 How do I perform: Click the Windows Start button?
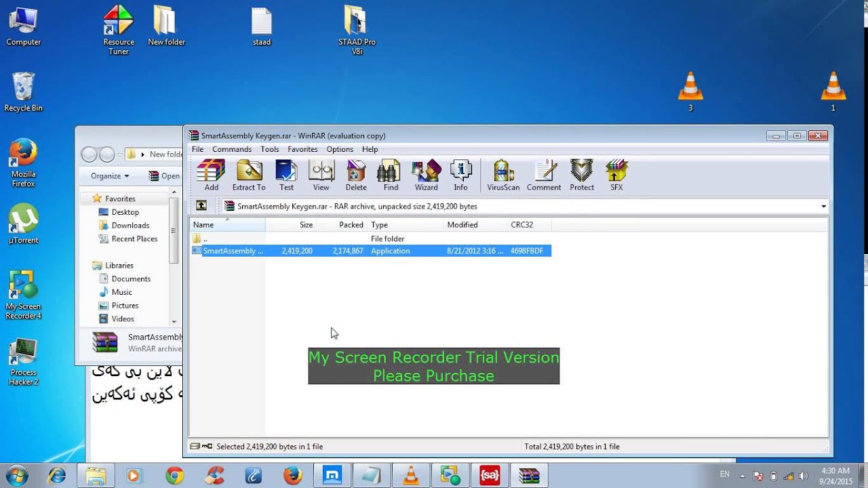coord(16,475)
